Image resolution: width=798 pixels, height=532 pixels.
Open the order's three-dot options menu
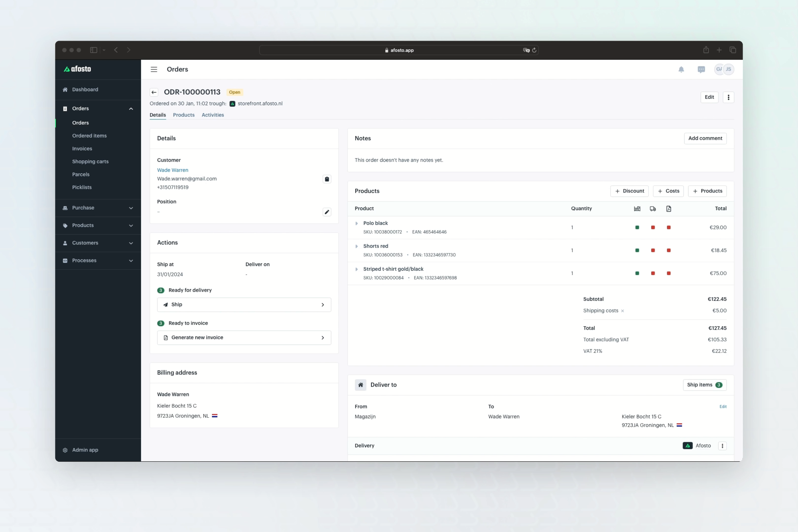point(728,97)
